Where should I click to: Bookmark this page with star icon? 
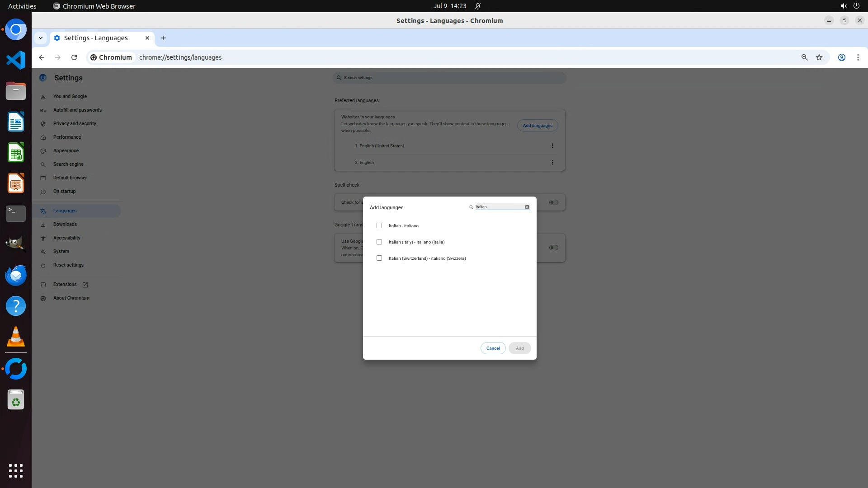[819, 57]
